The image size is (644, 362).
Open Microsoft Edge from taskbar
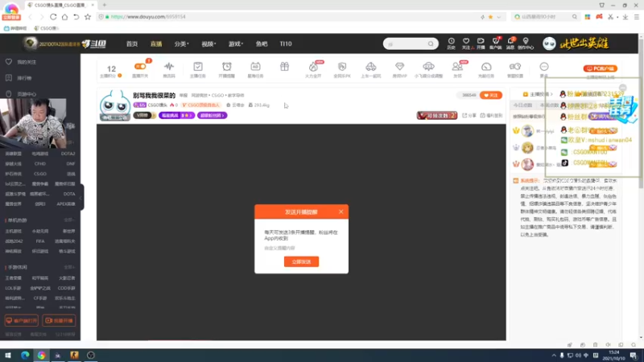pos(25,356)
